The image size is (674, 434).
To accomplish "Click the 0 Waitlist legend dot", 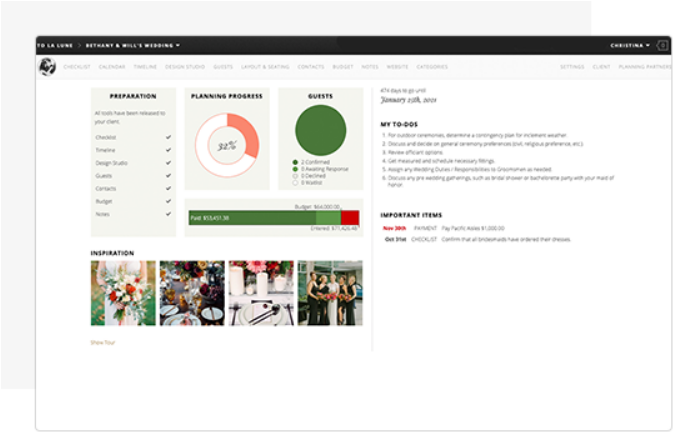I will point(295,183).
